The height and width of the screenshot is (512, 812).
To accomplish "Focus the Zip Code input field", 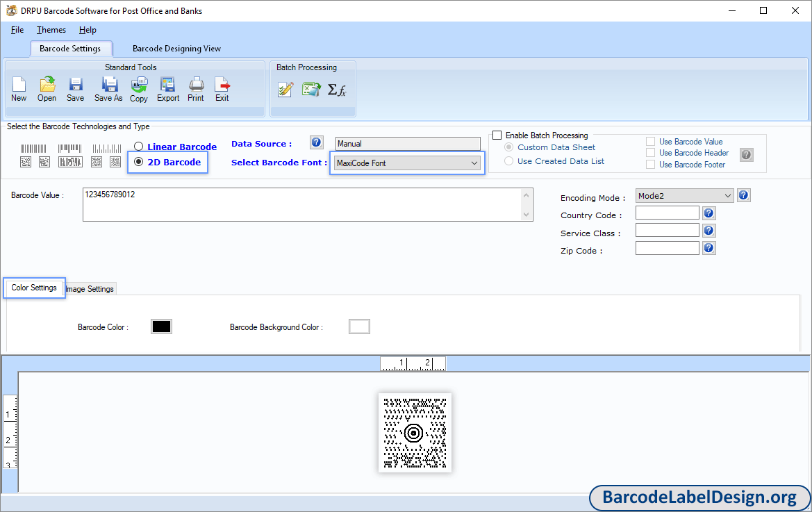I will coord(667,248).
